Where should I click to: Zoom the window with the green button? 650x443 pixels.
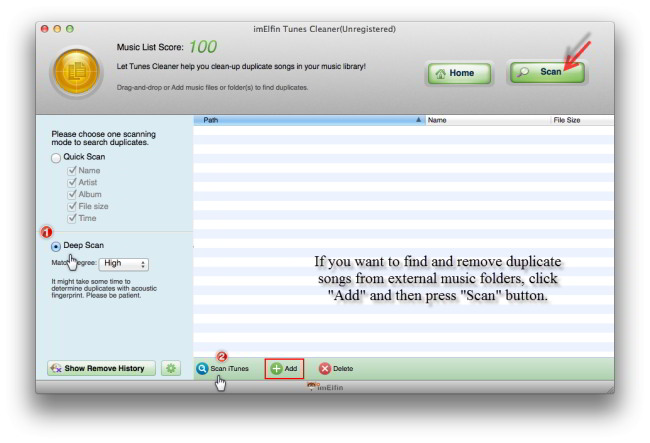point(70,29)
